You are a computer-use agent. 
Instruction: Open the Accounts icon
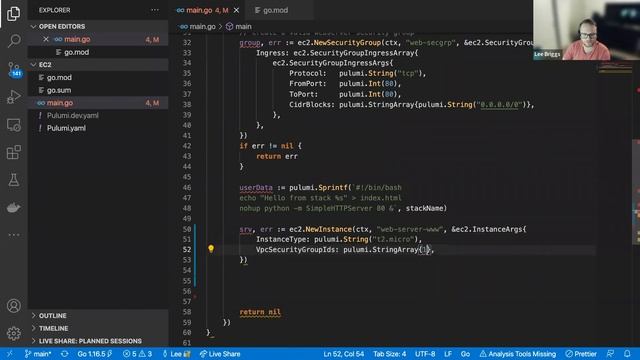[13, 306]
